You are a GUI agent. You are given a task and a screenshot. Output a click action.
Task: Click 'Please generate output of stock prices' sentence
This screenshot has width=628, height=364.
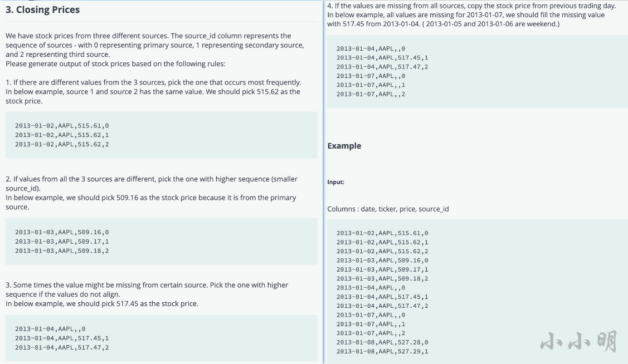click(x=115, y=63)
